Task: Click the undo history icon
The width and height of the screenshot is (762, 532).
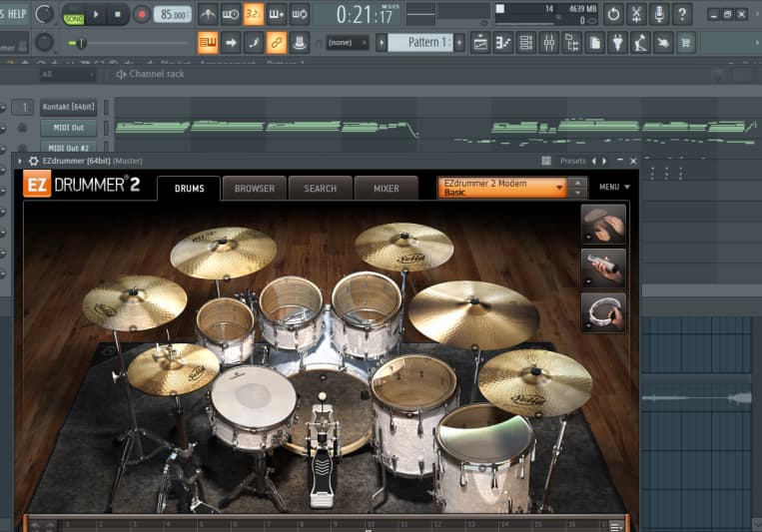Action: click(x=613, y=15)
